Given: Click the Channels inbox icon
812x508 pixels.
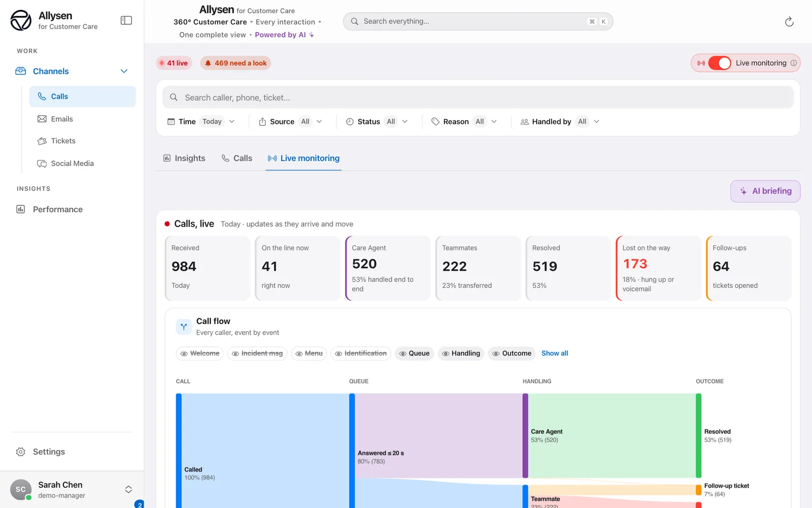Looking at the screenshot, I should click(21, 71).
